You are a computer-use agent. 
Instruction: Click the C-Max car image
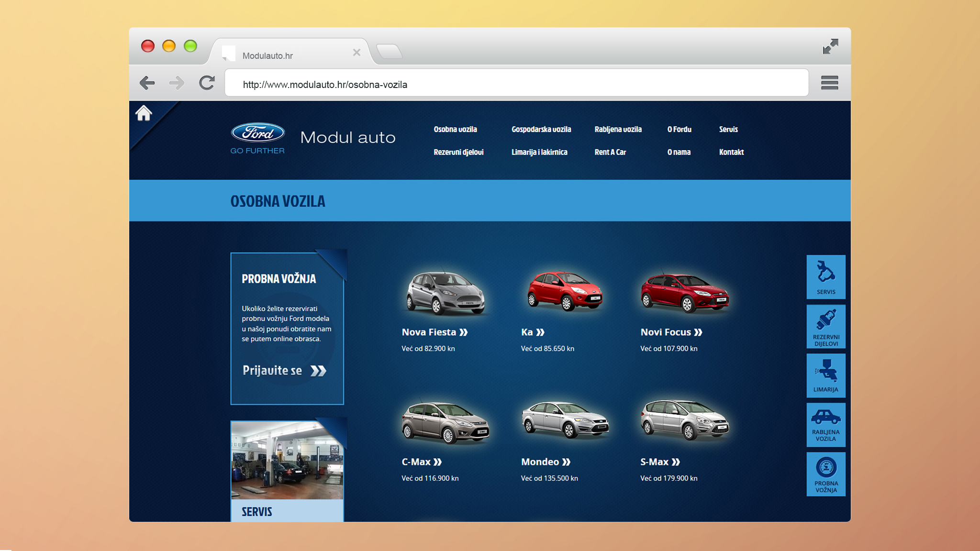click(445, 422)
